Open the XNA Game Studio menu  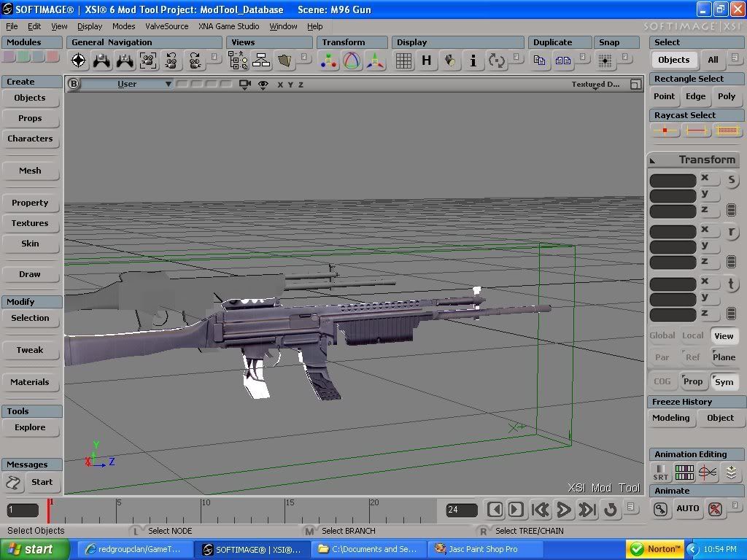point(228,26)
